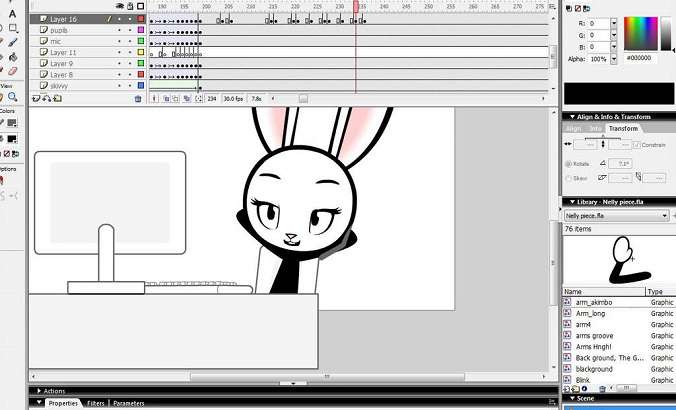676x410 pixels.
Task: Click the brightness slider strip
Action: (667, 34)
